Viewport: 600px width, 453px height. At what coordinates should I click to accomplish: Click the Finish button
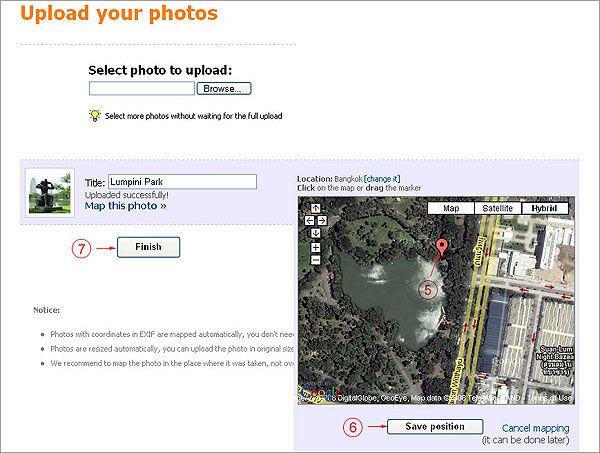[148, 247]
